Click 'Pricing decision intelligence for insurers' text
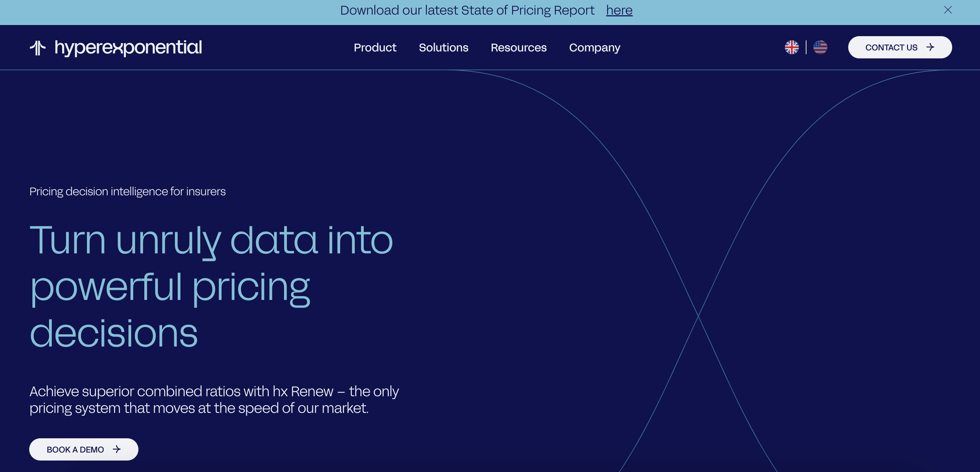This screenshot has height=472, width=980. tap(127, 191)
